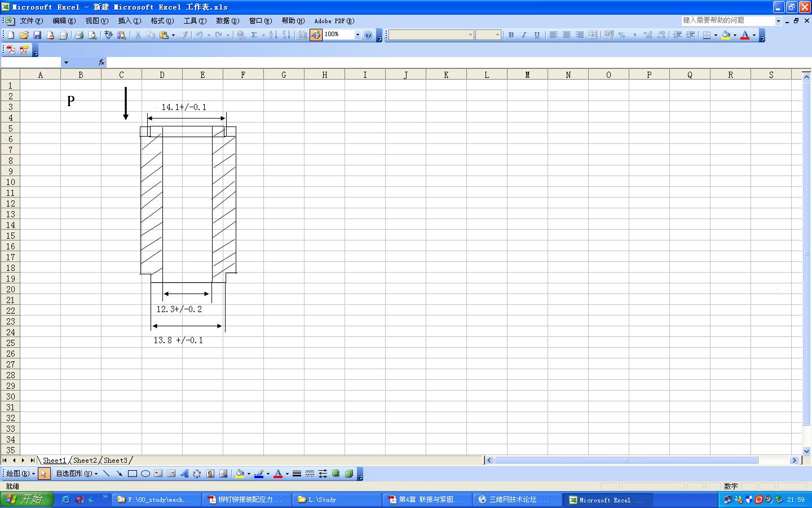The height and width of the screenshot is (508, 812).
Task: Open the 格式 (Format) menu
Action: 162,21
